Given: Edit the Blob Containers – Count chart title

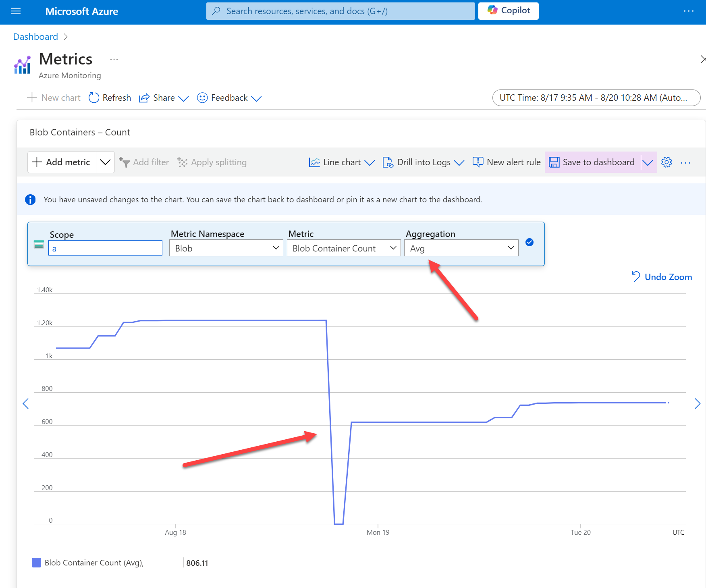Looking at the screenshot, I should (x=80, y=132).
